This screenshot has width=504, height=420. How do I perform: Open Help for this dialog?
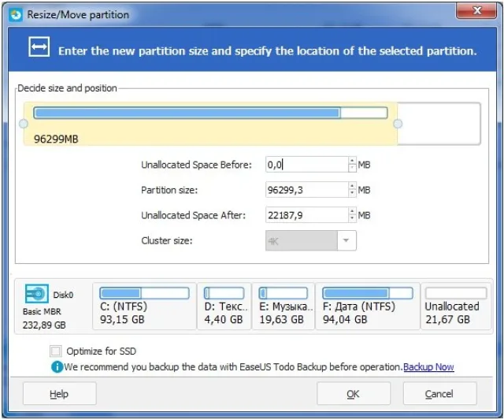coord(60,393)
